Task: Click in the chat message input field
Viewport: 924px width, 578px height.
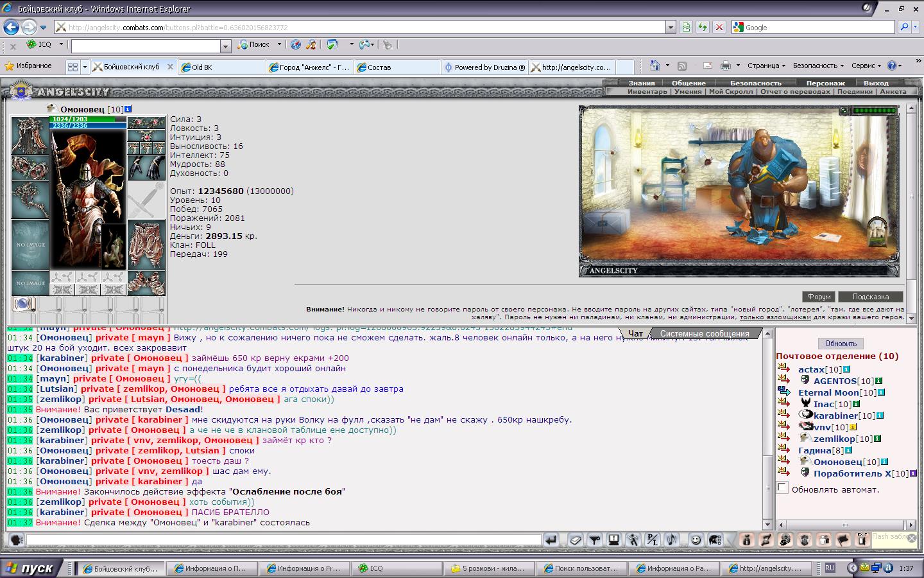Action: tap(284, 540)
